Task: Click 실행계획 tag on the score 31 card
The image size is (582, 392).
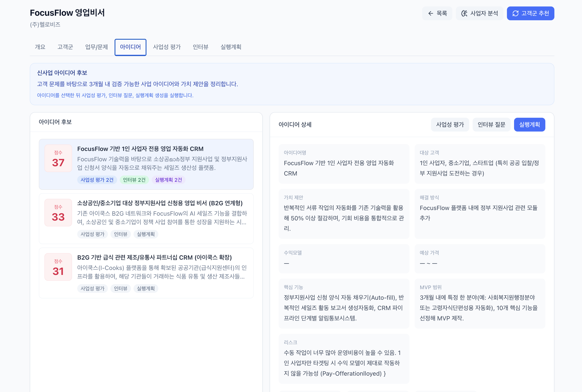Action: 146,289
